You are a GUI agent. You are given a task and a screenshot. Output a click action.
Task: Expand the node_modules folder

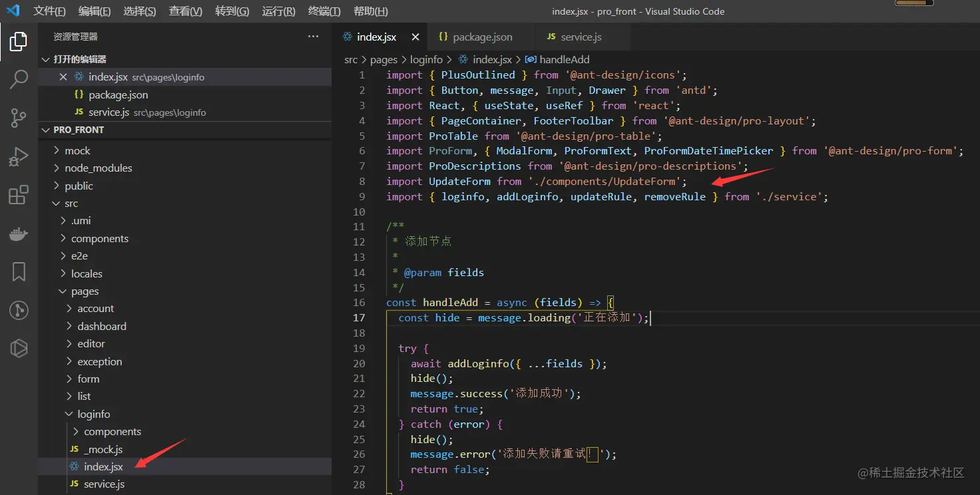98,168
